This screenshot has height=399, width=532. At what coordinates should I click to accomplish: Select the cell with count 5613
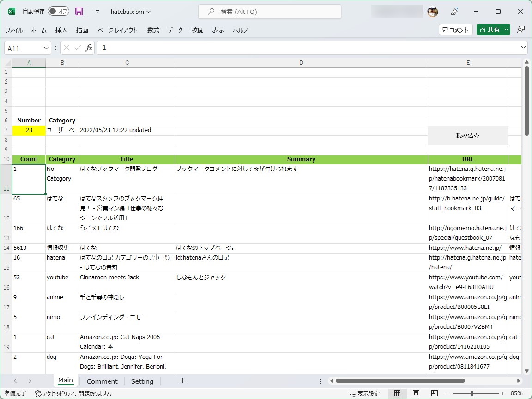[29, 248]
